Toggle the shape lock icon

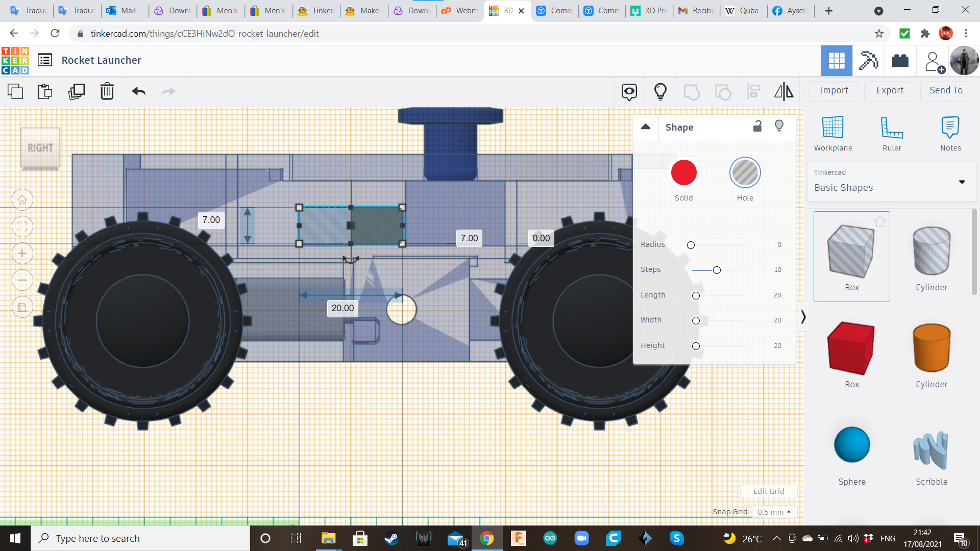[757, 126]
